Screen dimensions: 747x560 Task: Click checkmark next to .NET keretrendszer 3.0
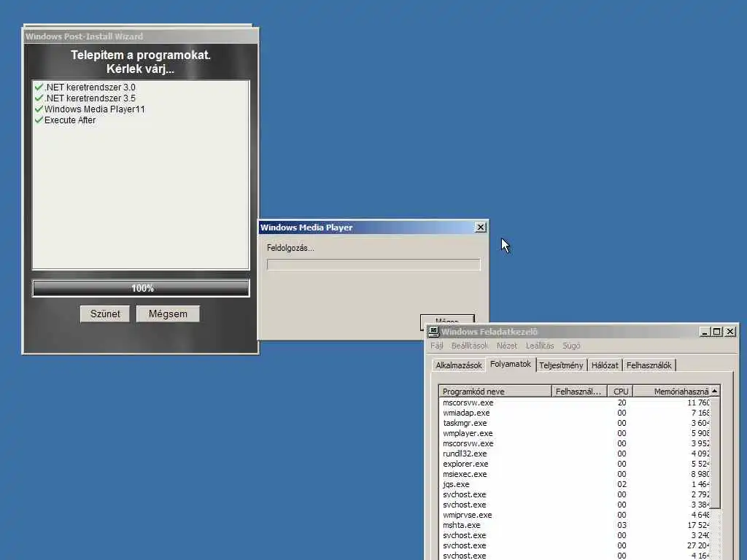coord(39,87)
